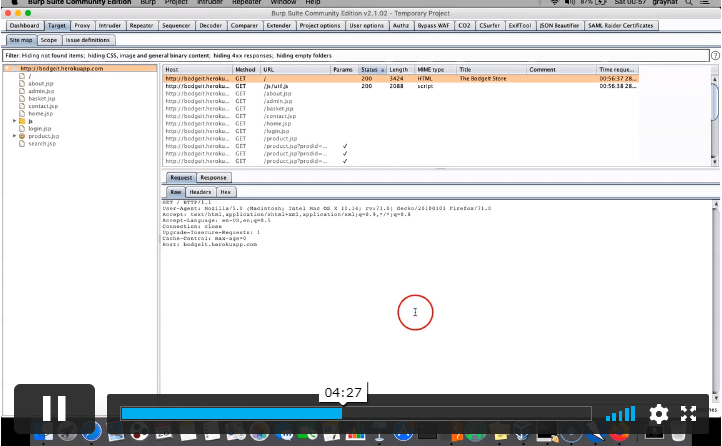This screenshot has width=722, height=446.
Task: Open the Issue definitions sub-tab
Action: (x=87, y=40)
